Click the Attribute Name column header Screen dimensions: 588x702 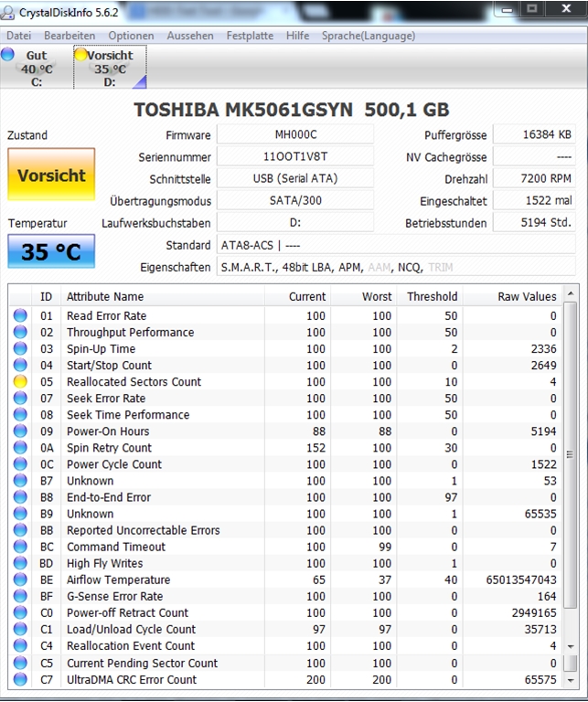pyautogui.click(x=163, y=296)
